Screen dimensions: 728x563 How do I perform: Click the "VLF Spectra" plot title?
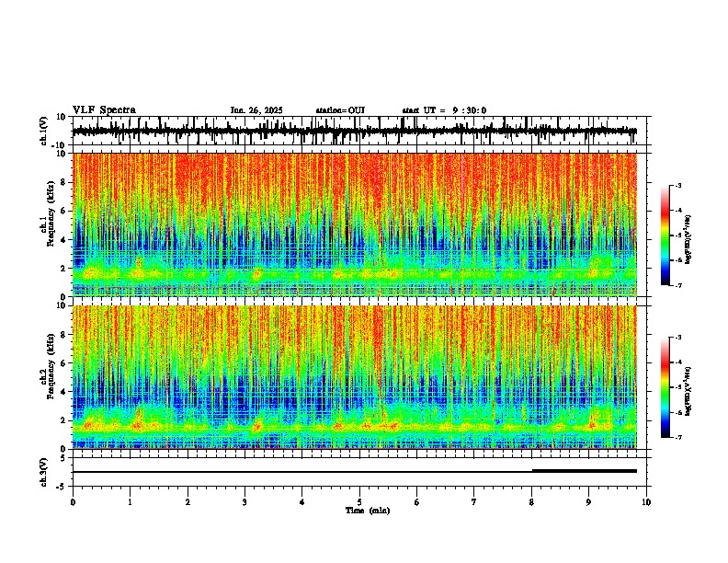104,110
